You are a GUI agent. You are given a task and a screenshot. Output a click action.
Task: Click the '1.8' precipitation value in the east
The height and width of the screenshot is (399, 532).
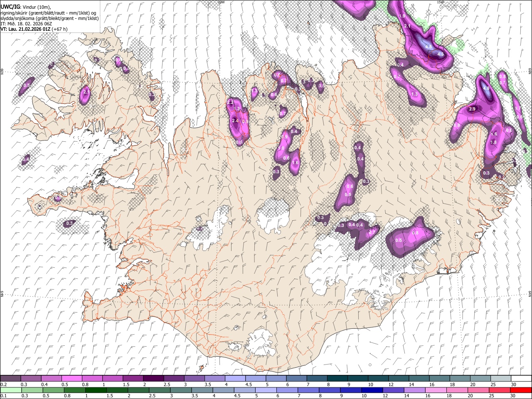[494, 142]
